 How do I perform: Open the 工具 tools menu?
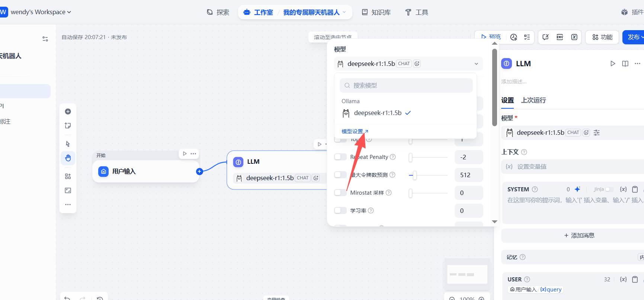click(x=417, y=12)
